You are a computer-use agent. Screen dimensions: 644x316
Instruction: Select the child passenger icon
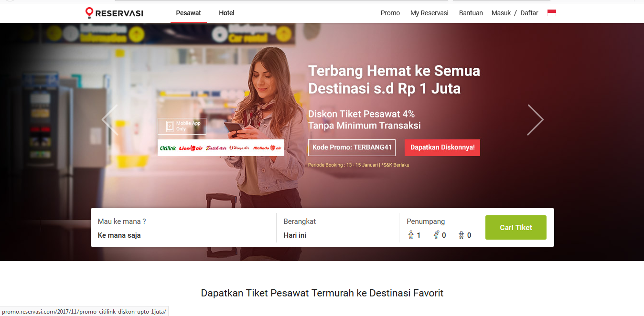(x=436, y=235)
